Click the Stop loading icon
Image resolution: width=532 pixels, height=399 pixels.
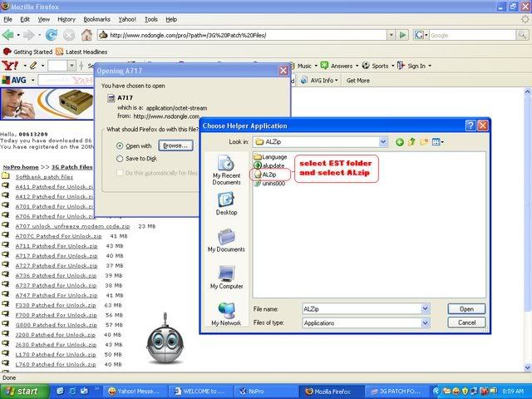coord(69,35)
